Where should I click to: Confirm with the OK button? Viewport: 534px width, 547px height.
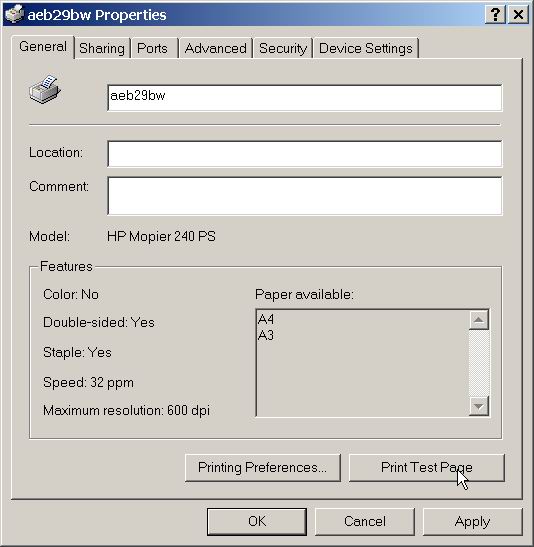(x=257, y=522)
